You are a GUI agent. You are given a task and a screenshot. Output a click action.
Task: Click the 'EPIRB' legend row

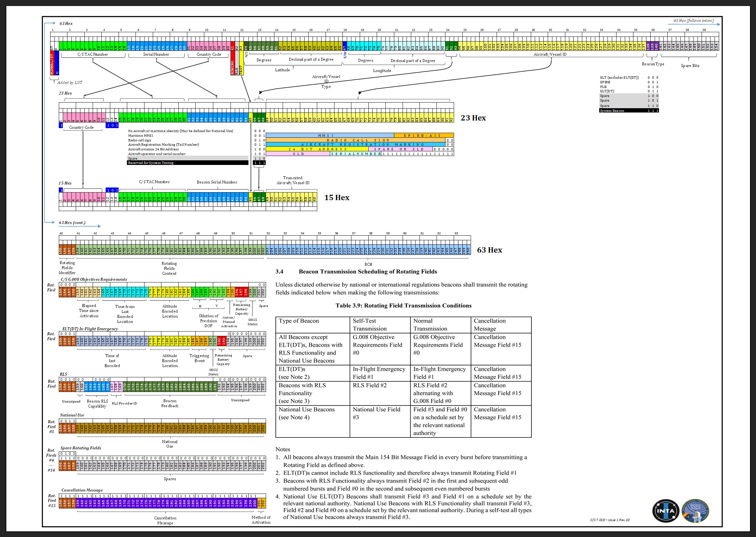[x=629, y=82]
